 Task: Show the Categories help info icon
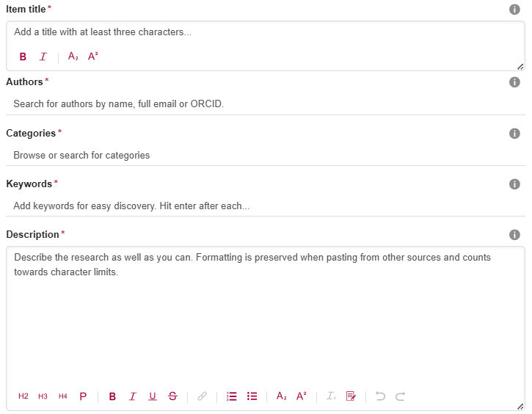click(x=514, y=134)
